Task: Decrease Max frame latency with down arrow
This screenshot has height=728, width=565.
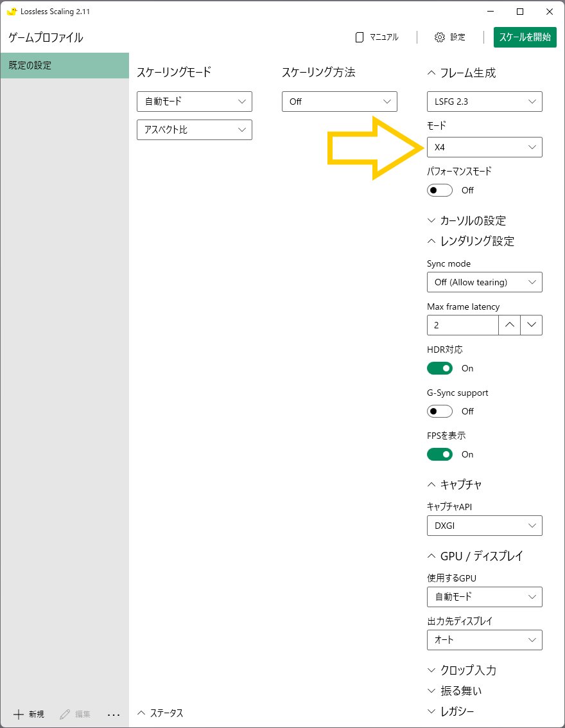Action: point(531,325)
